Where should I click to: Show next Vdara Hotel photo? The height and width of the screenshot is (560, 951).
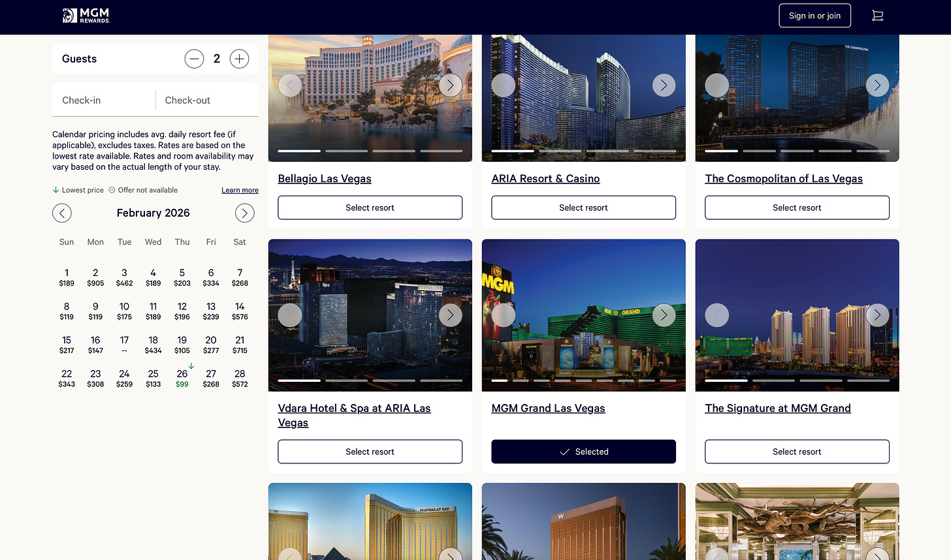click(450, 315)
